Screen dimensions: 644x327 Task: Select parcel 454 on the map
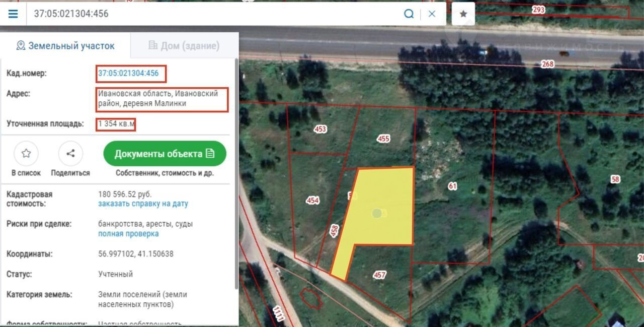(x=312, y=201)
